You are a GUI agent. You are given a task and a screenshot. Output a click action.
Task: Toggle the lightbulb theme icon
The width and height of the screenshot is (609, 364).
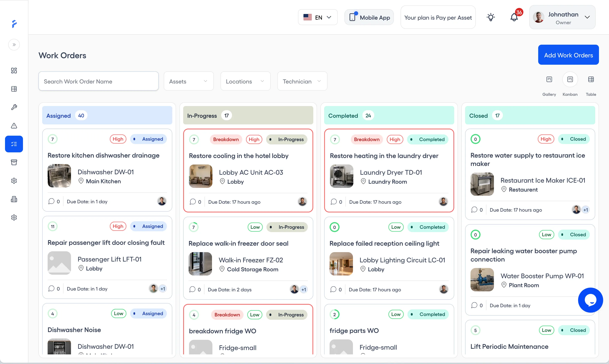491,17
